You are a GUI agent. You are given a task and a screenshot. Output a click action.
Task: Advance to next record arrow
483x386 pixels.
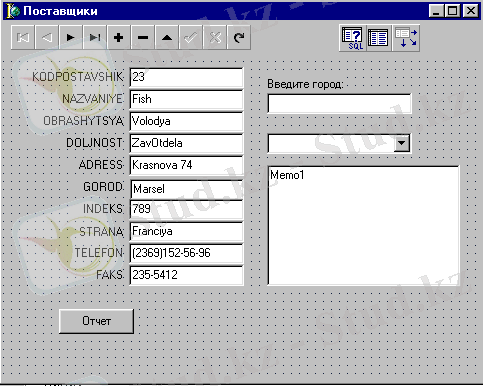pyautogui.click(x=71, y=37)
